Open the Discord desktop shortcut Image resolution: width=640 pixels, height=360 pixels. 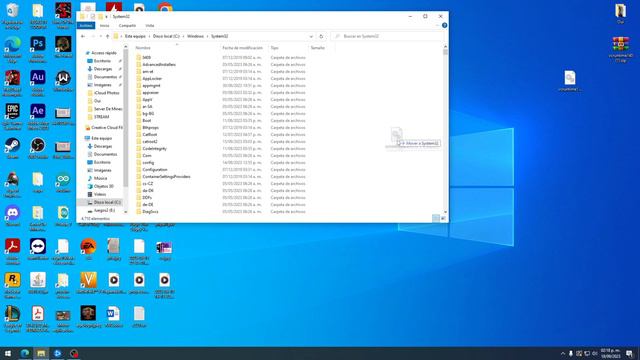[12, 213]
